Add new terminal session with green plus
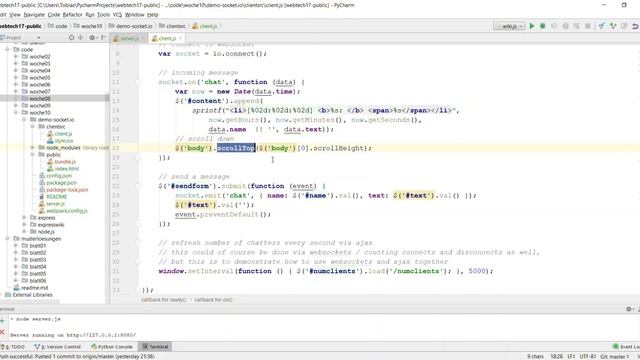This screenshot has height=360, width=640. click(2, 321)
